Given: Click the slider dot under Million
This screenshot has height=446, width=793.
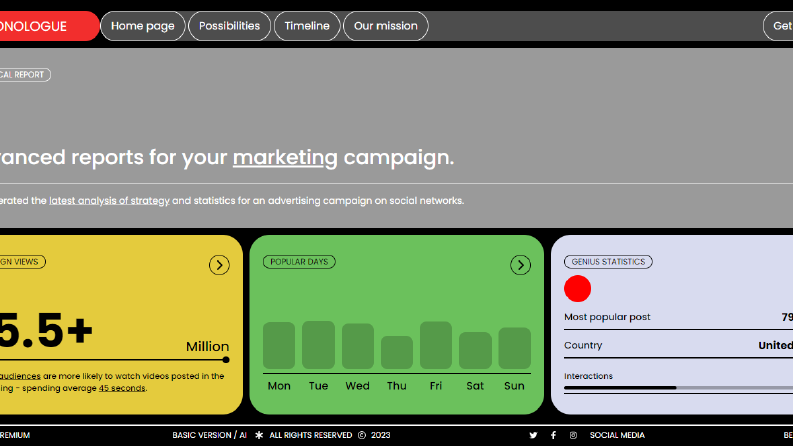Looking at the screenshot, I should (226, 360).
